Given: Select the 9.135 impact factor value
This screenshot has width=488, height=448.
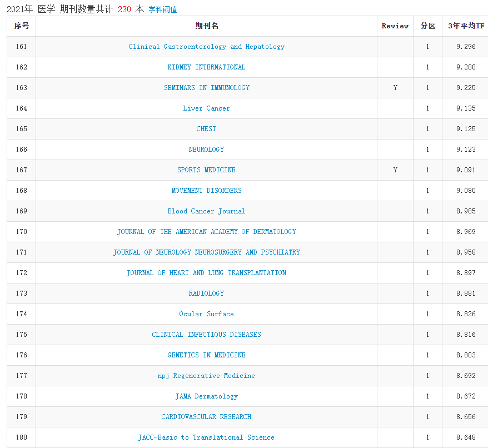Looking at the screenshot, I should [466, 108].
